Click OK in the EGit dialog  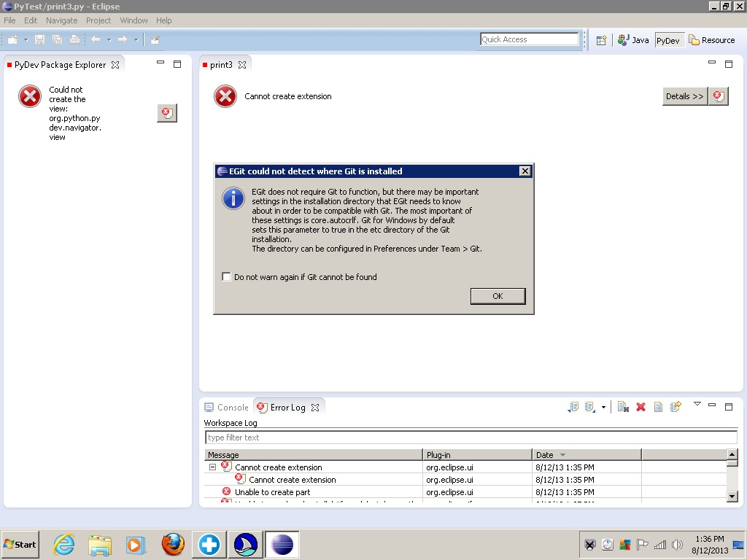[498, 296]
